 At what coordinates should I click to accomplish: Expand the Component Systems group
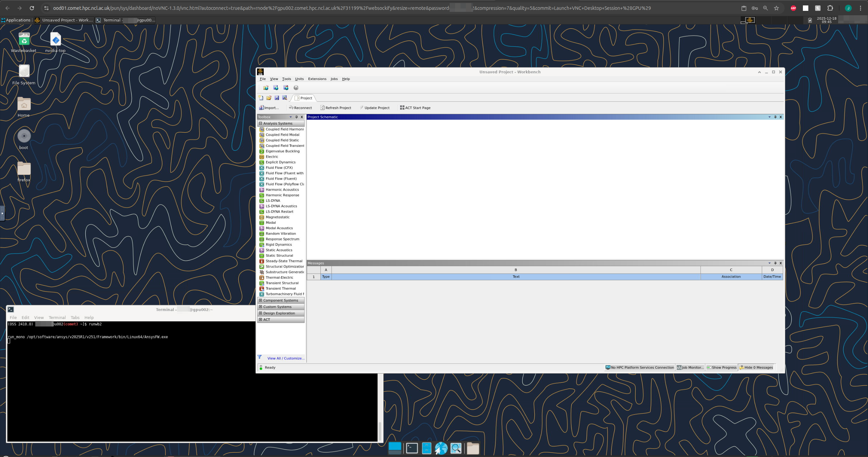pos(260,300)
